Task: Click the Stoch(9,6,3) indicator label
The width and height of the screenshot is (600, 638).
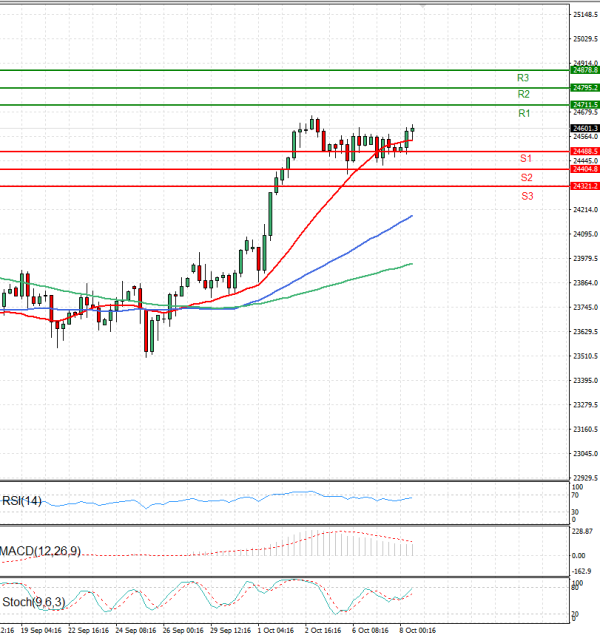Action: point(31,601)
